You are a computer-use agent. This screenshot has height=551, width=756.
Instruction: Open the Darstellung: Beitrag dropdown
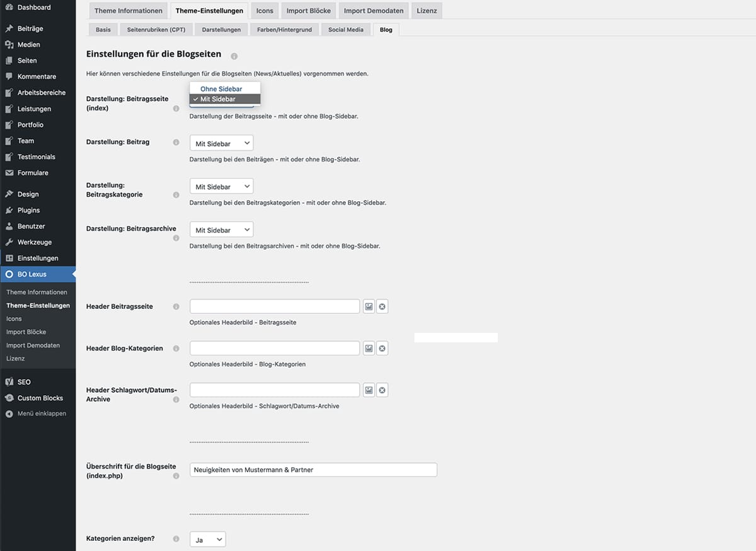pyautogui.click(x=221, y=144)
